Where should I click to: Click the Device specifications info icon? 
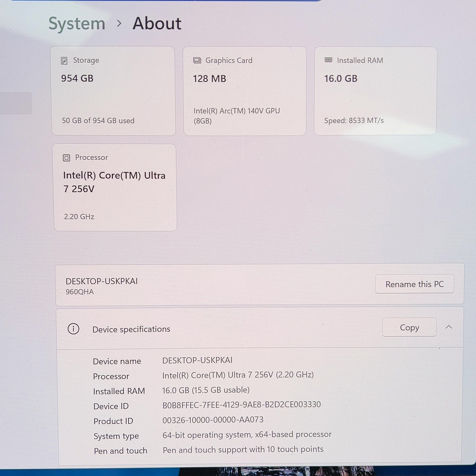tap(73, 329)
